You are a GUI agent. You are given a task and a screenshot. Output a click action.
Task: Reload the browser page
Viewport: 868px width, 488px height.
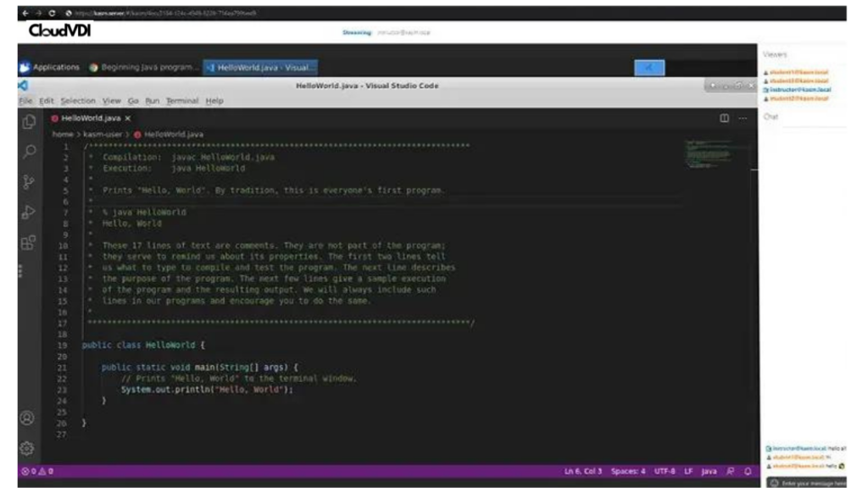point(52,13)
